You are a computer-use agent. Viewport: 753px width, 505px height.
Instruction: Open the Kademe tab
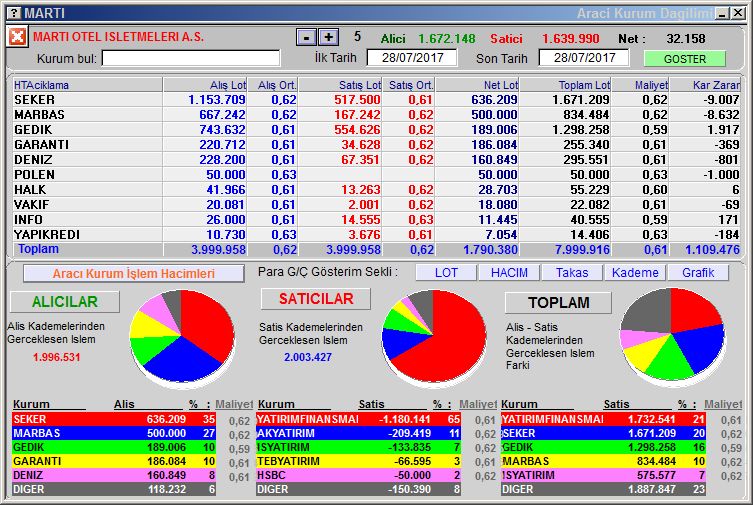(x=635, y=273)
